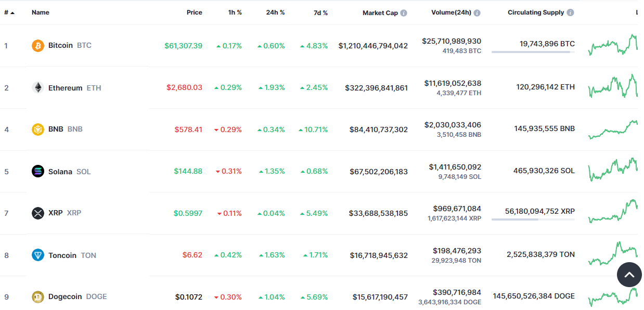
Task: Click the Dogecoin logo icon
Action: tap(38, 297)
